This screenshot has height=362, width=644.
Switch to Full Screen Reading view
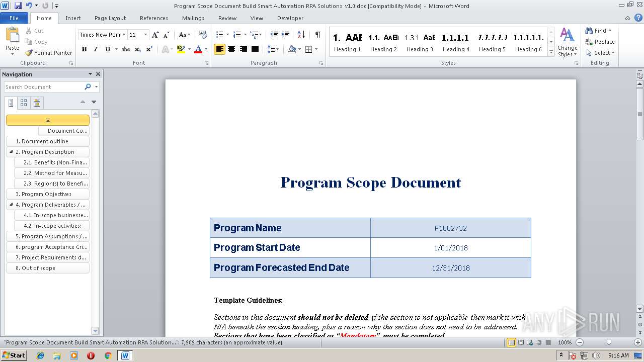[x=521, y=342]
